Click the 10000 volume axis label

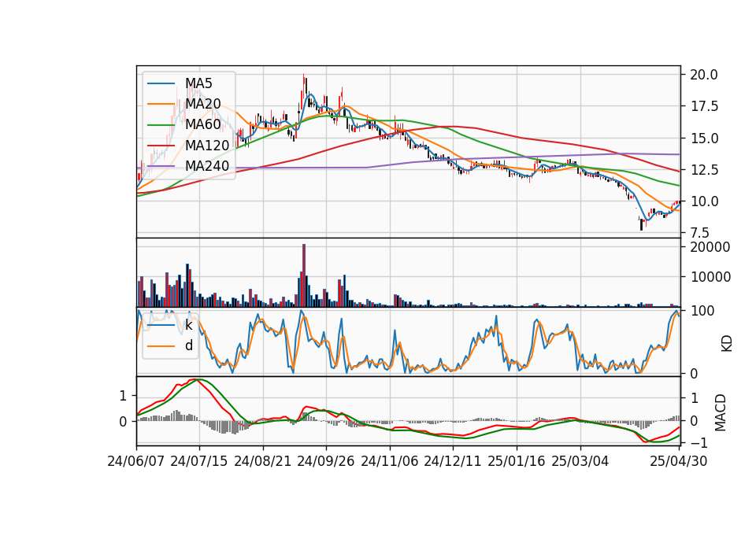[x=710, y=277]
